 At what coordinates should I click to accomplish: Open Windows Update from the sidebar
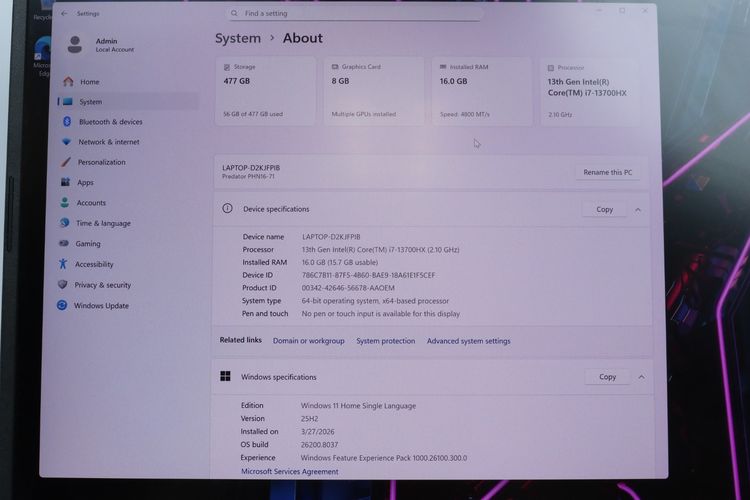click(x=101, y=306)
